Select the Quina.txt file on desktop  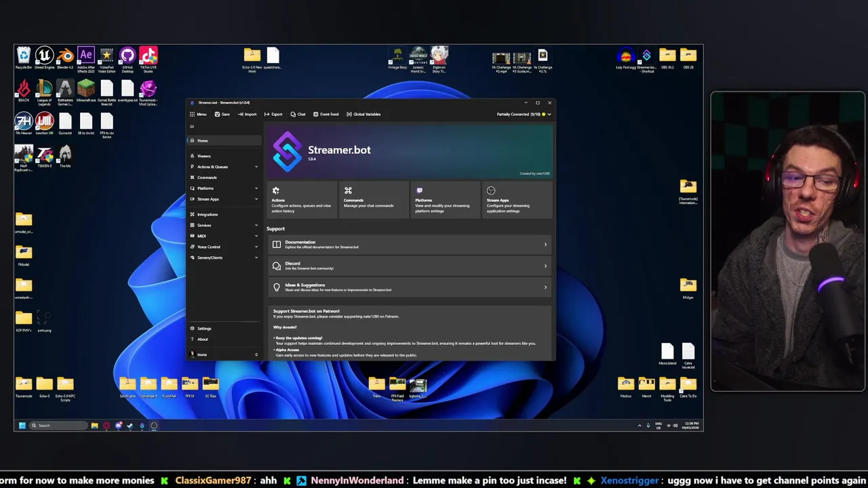pyautogui.click(x=65, y=124)
